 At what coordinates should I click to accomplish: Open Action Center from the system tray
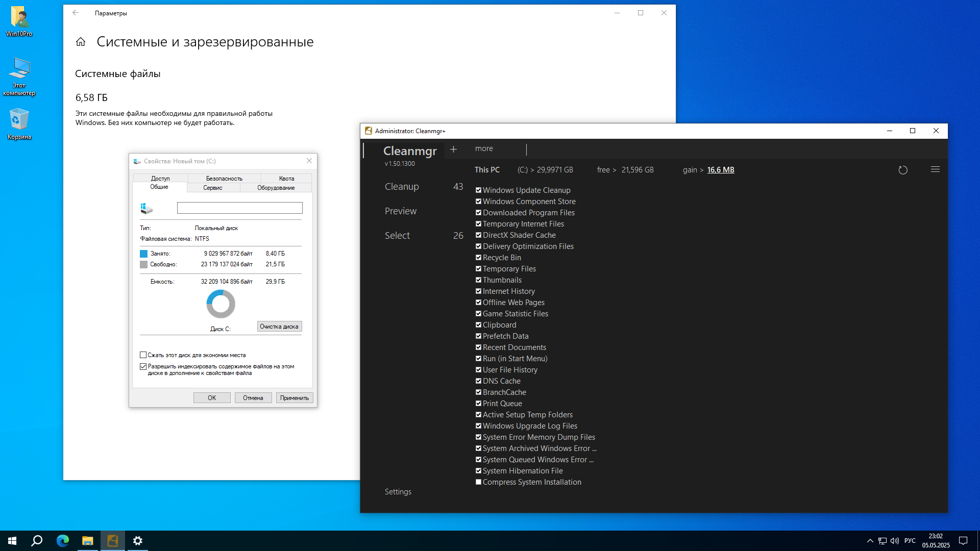click(963, 541)
